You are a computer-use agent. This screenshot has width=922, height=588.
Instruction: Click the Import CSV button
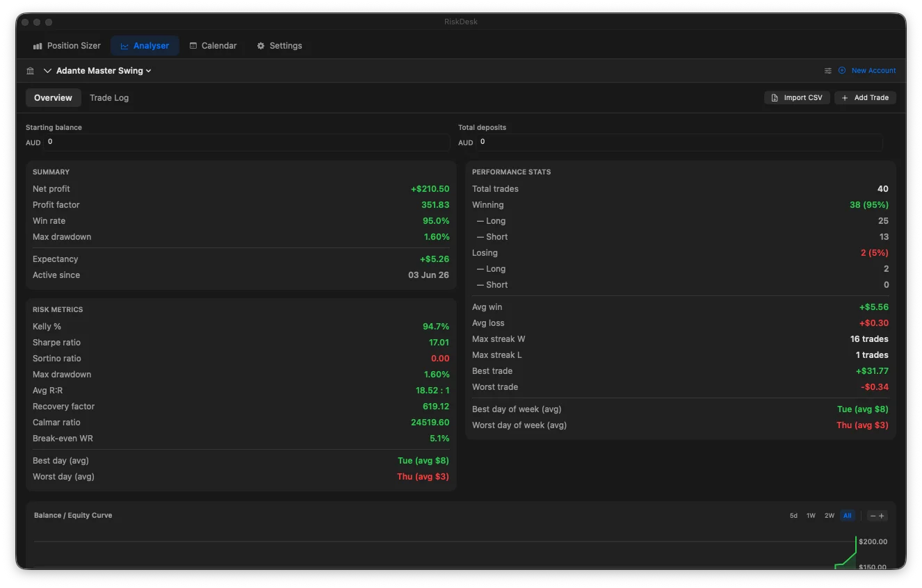[x=797, y=98]
